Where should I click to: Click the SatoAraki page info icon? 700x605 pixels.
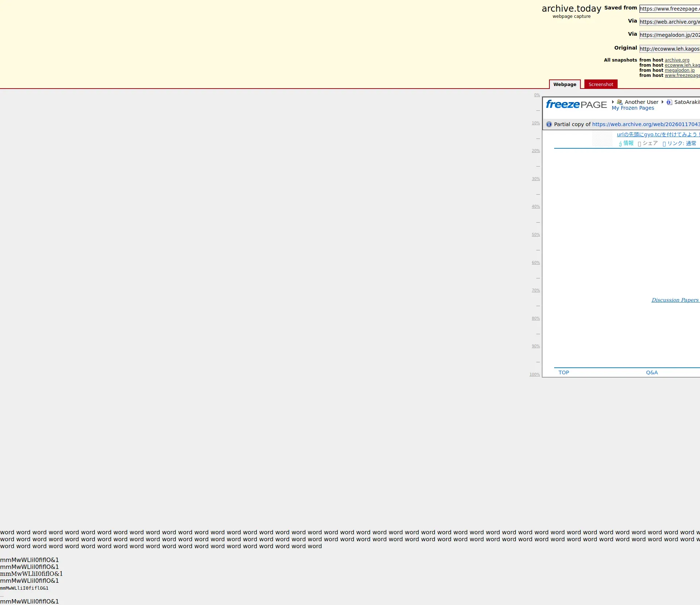tap(669, 102)
